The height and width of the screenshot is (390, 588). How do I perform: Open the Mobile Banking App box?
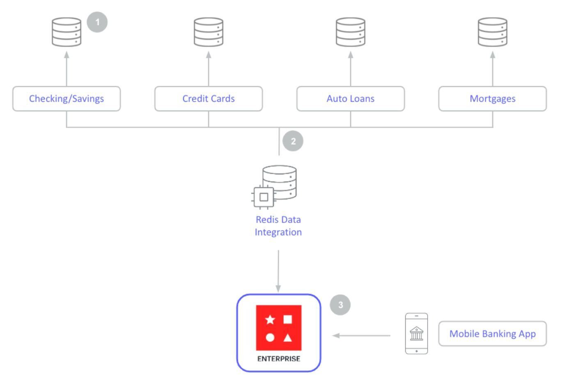coord(492,334)
